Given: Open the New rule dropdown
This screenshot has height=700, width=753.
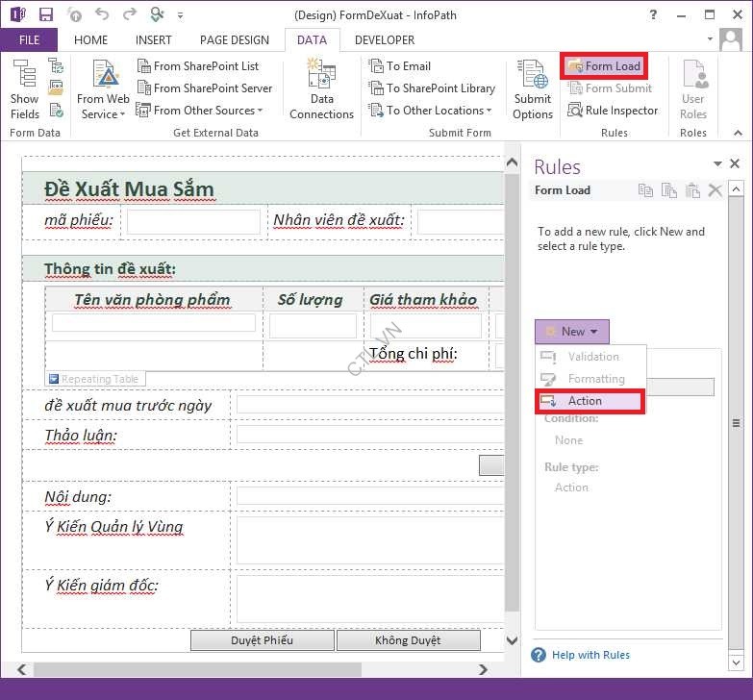Looking at the screenshot, I should click(x=572, y=332).
